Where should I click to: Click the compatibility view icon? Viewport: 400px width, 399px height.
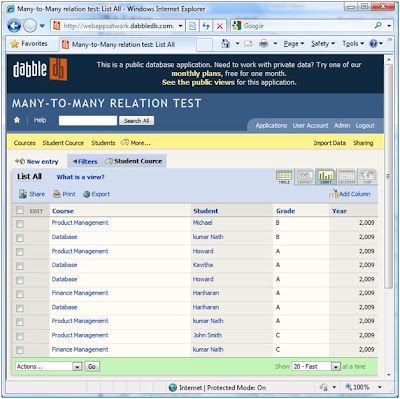pos(192,26)
